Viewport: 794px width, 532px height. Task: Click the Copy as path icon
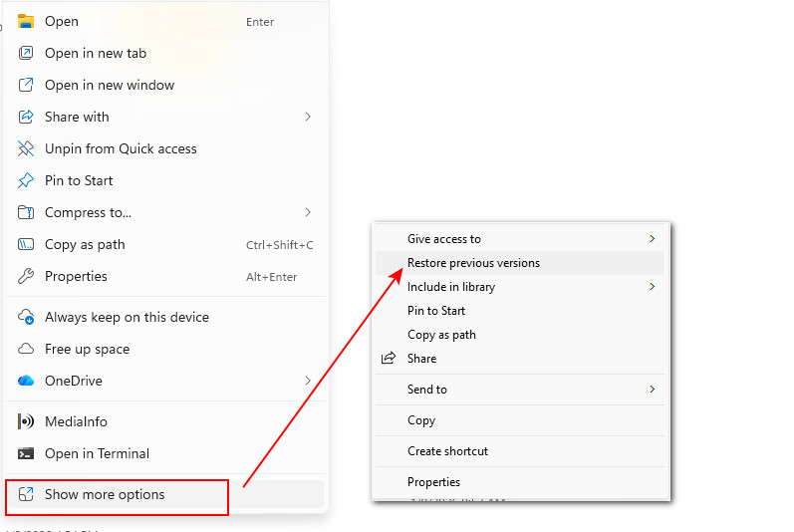pos(26,244)
